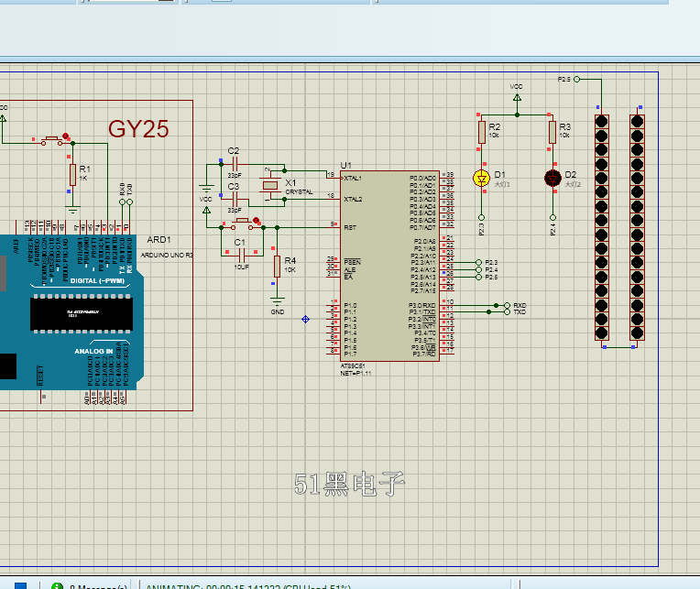Viewport: 700px width, 589px height.
Task: Click the GY25 block title
Action: tap(138, 129)
